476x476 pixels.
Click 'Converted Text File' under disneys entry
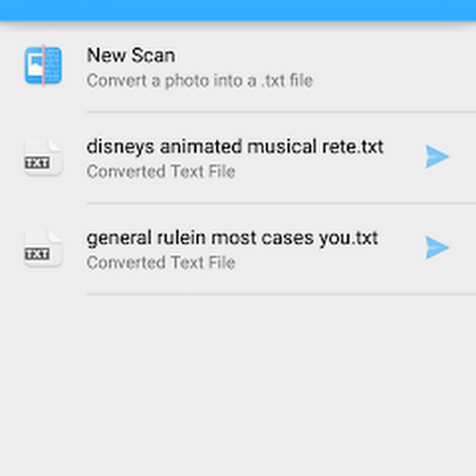(x=161, y=171)
